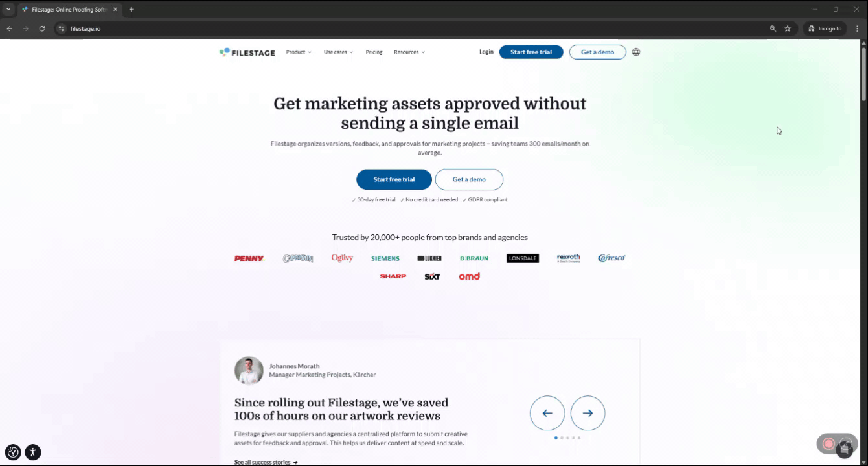Go back with browser back arrow
This screenshot has width=868, height=466.
point(9,28)
